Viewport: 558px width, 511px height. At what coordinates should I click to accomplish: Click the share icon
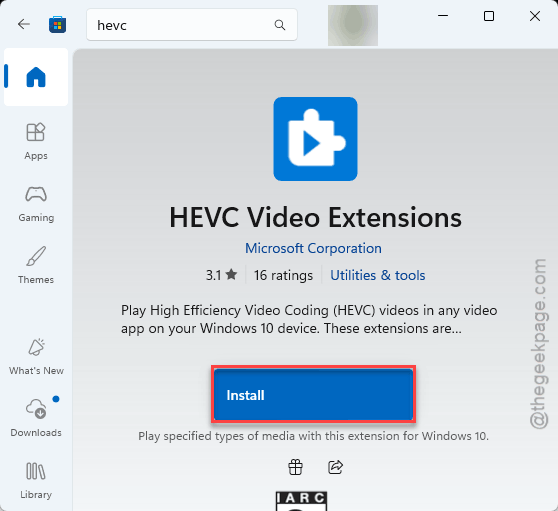(335, 467)
